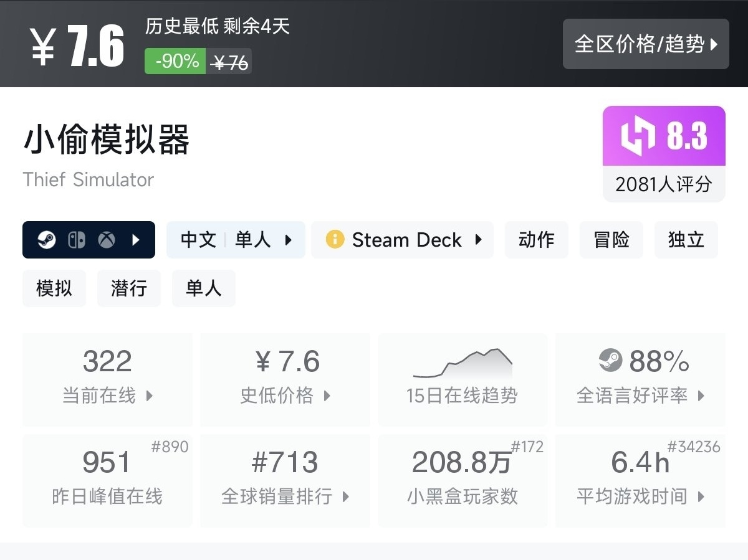Image resolution: width=748 pixels, height=560 pixels.
Task: Open the 史低价格 ¥7.6 stat card
Action: [285, 379]
